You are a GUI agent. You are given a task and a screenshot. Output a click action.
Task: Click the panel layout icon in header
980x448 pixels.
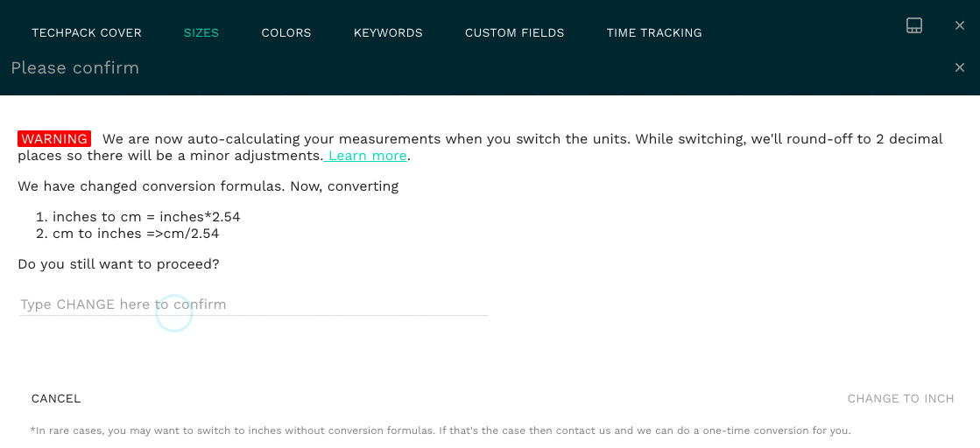(914, 25)
